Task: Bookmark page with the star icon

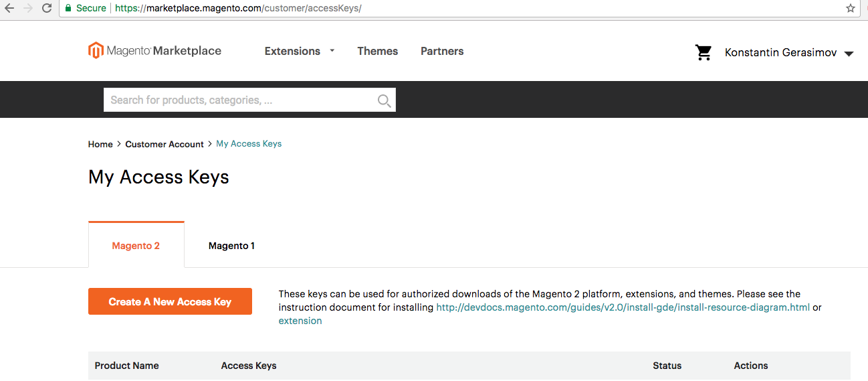Action: tap(850, 8)
